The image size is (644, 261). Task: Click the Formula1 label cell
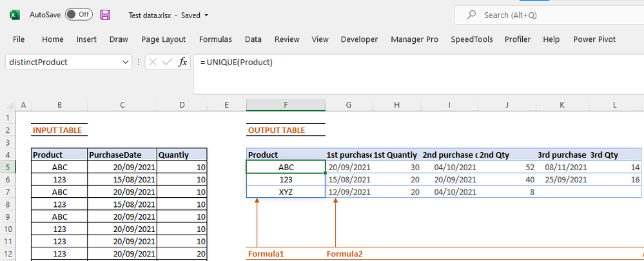(286, 254)
